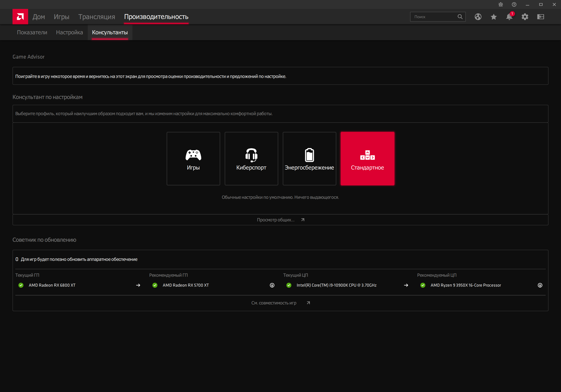Select the Энергосбережение profile tile
Viewport: 561px width, 392px height.
click(309, 159)
